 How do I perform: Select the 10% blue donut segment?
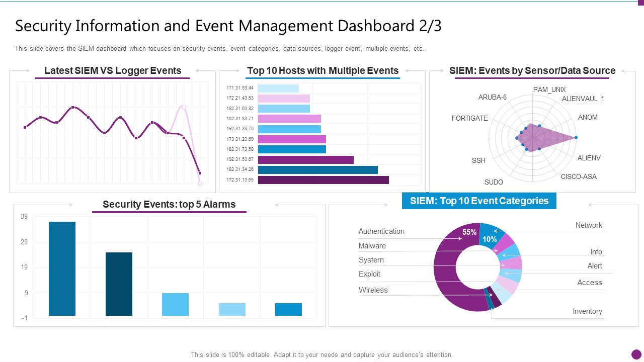coord(492,234)
